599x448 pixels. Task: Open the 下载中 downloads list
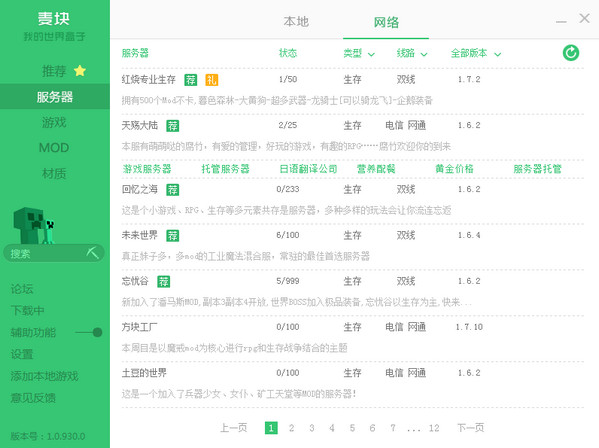click(28, 311)
